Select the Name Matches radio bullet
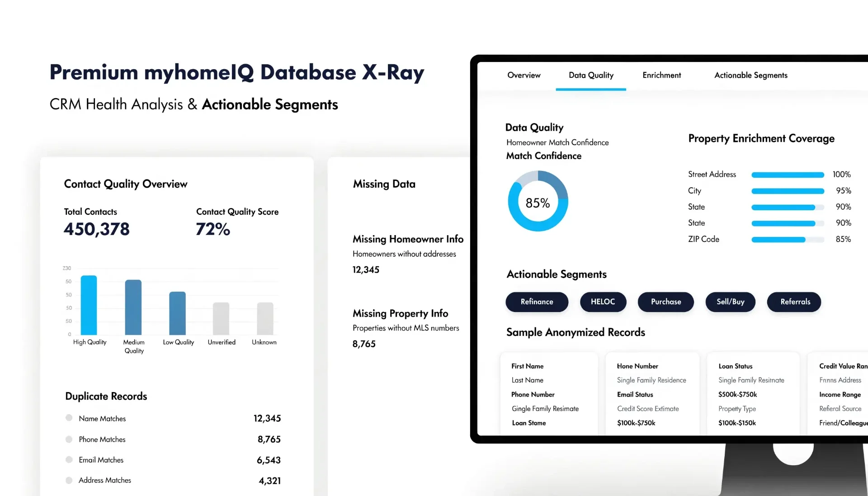Image resolution: width=868 pixels, height=496 pixels. pos(69,418)
